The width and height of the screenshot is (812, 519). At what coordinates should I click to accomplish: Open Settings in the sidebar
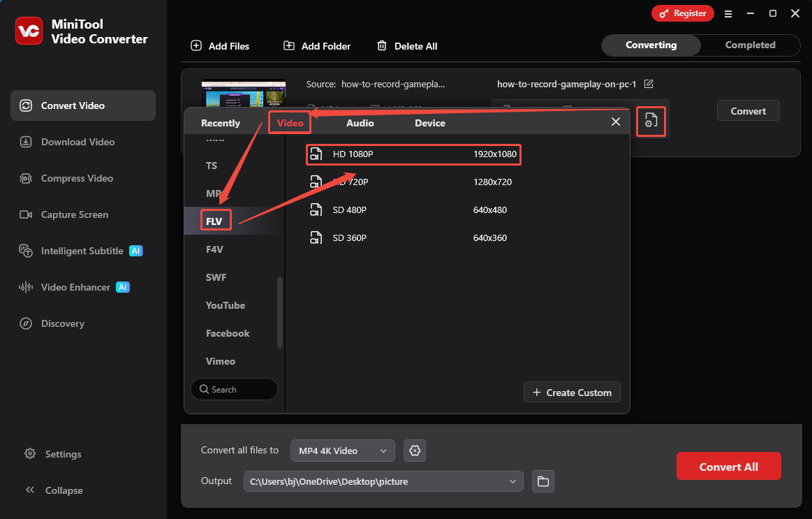pos(53,454)
